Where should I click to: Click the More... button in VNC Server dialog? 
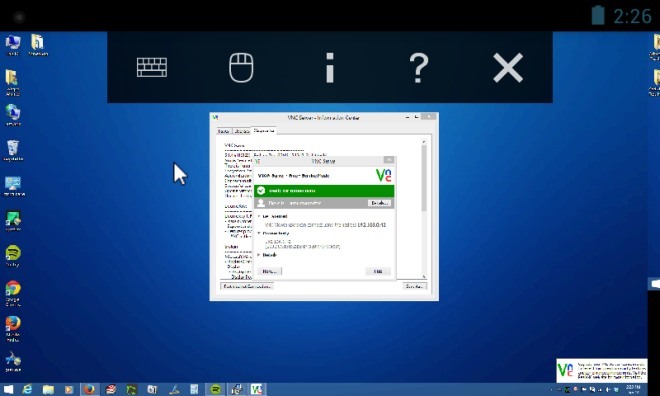pos(269,271)
